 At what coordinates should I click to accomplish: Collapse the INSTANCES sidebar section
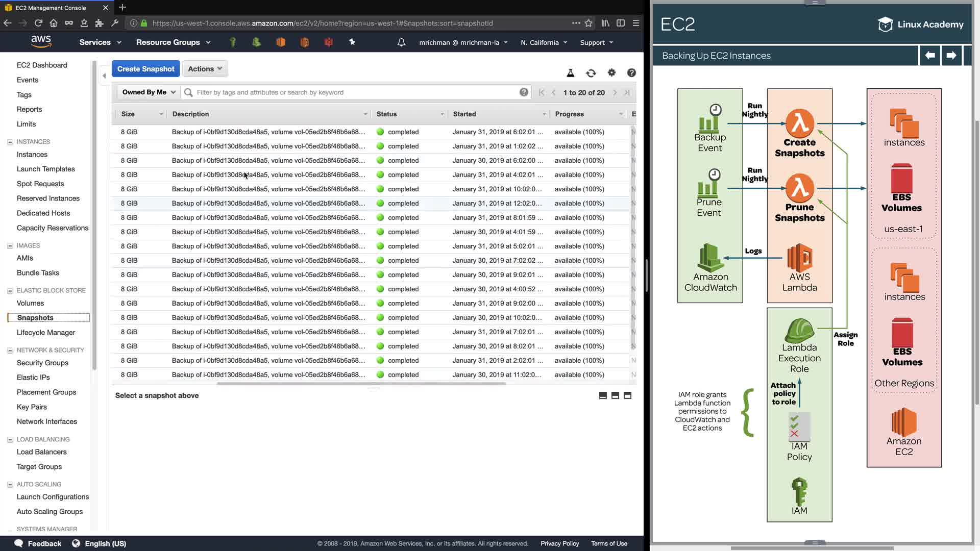click(x=10, y=142)
